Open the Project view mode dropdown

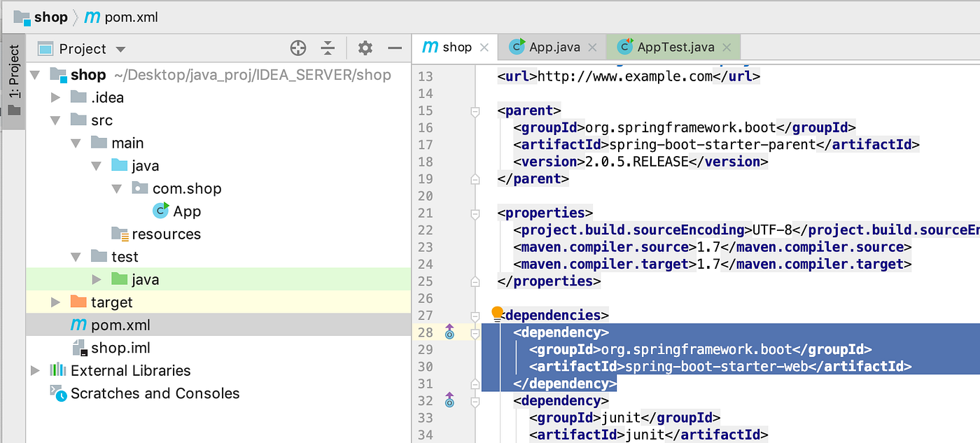click(119, 48)
